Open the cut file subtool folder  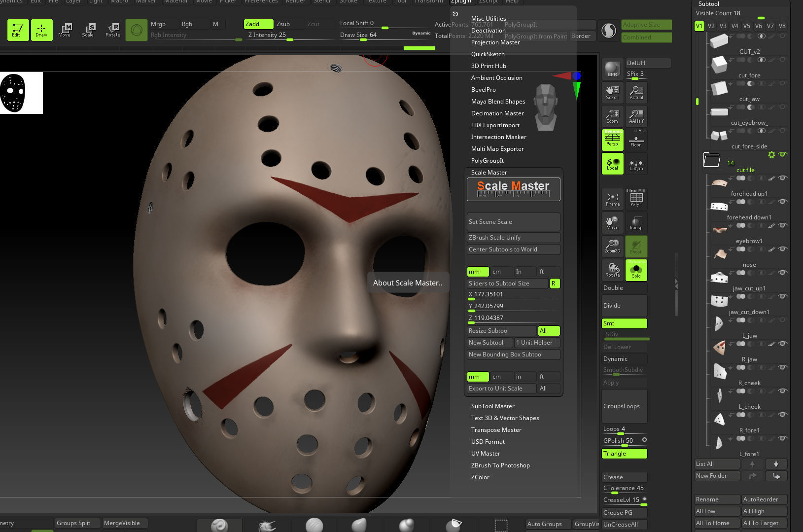tap(711, 160)
